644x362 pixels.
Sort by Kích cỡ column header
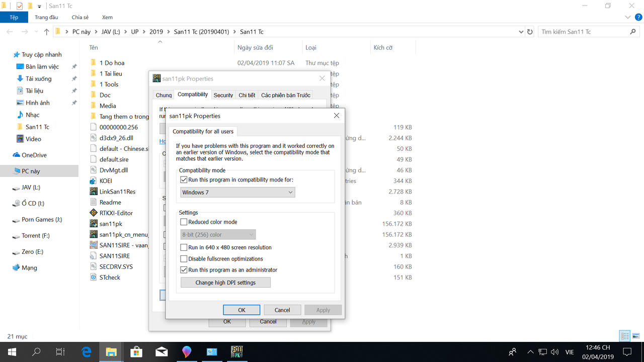coord(383,48)
